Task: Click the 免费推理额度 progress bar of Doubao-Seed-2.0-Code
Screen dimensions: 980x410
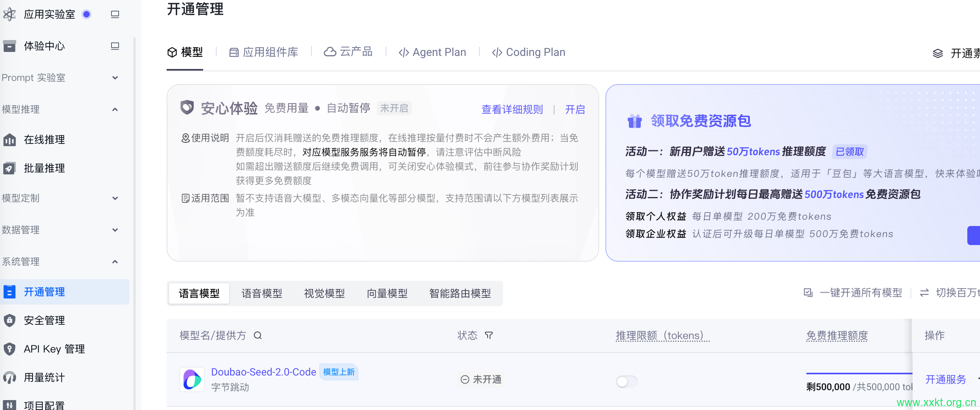Action: (x=859, y=373)
